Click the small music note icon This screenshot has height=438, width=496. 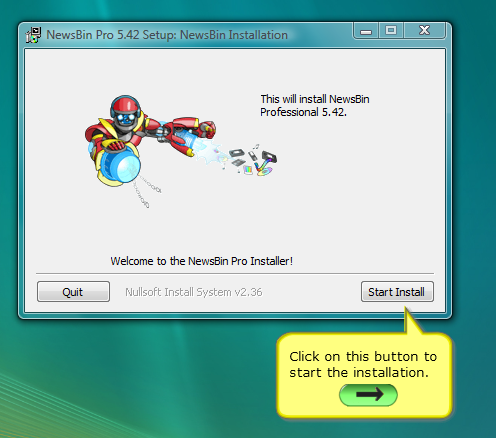[256, 146]
